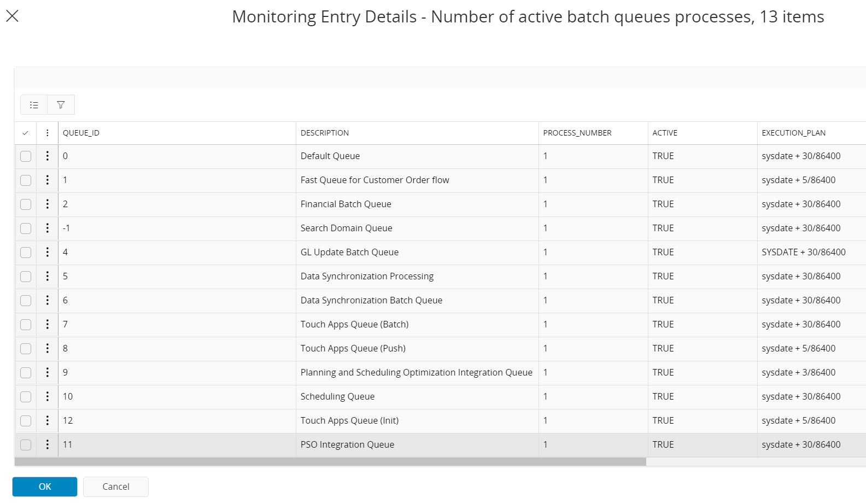Toggle the select-all rows checkmark header

[x=25, y=133]
